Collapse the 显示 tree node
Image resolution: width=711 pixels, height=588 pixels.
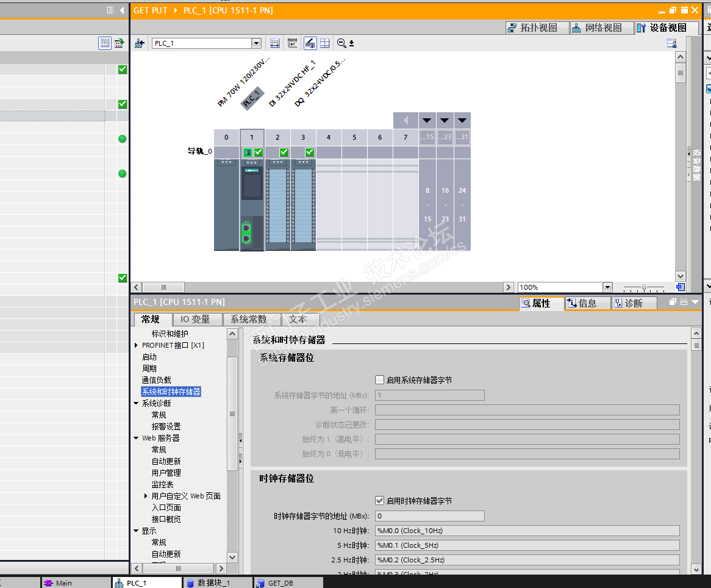pyautogui.click(x=136, y=531)
